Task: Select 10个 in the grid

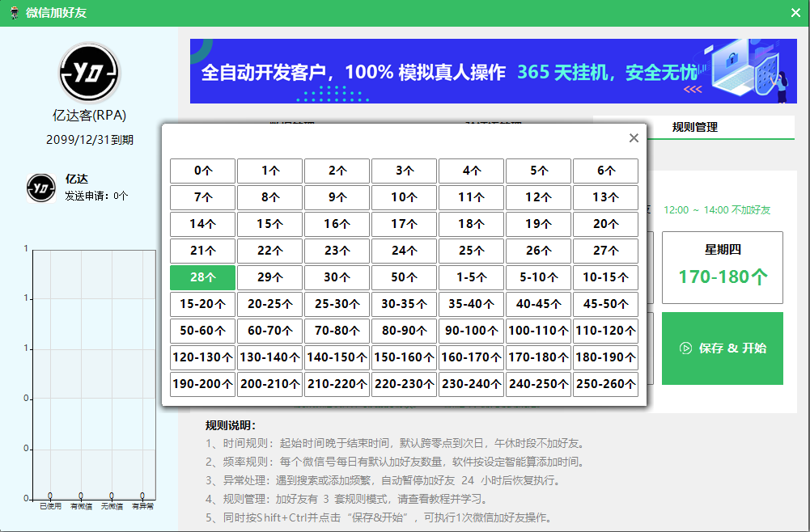Action: (x=404, y=197)
